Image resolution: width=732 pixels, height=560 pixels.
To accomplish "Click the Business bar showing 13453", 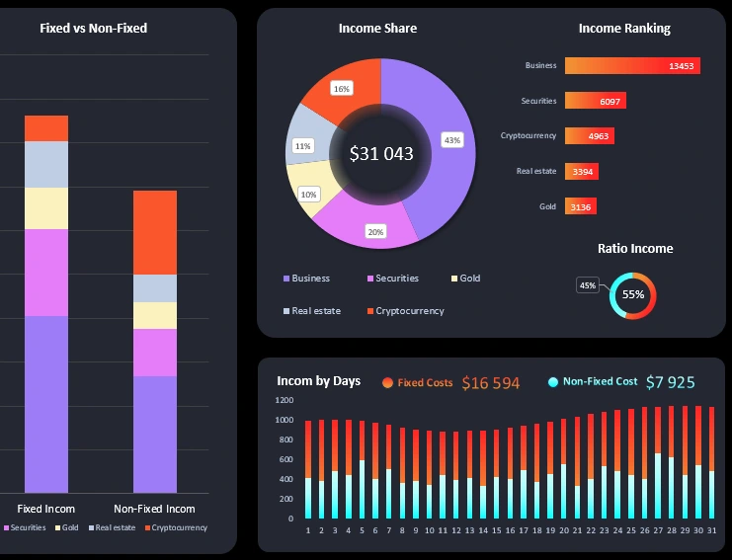I will tap(631, 66).
